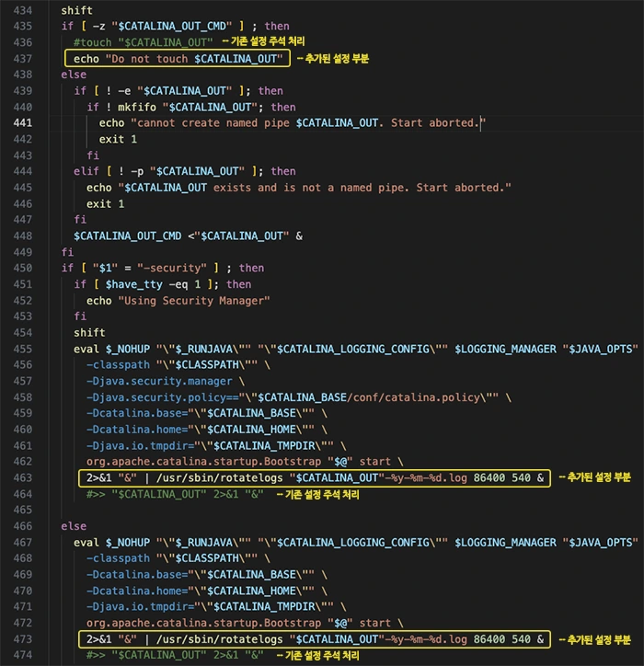Click 'catalina.policy' path on line 458

coord(432,397)
